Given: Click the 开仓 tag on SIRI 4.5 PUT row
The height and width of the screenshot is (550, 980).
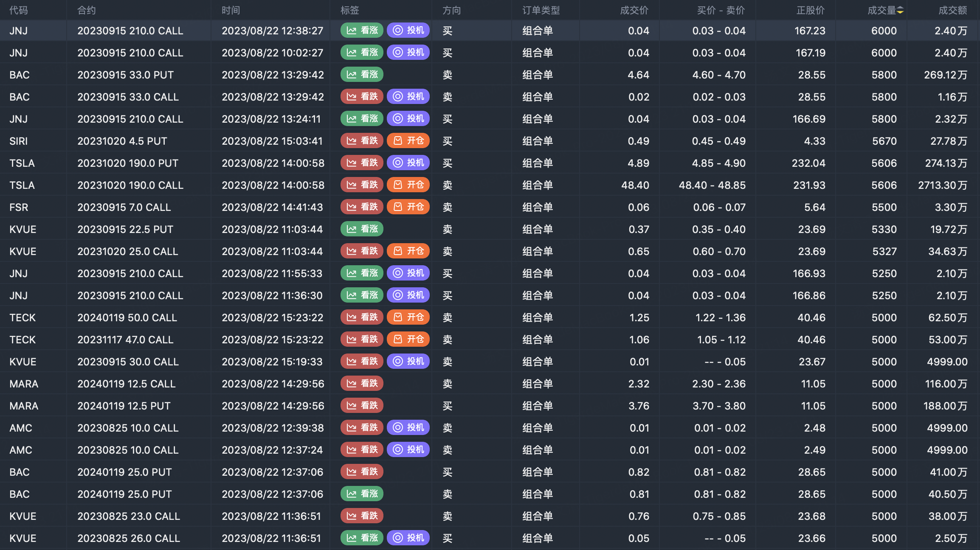Looking at the screenshot, I should [x=408, y=141].
